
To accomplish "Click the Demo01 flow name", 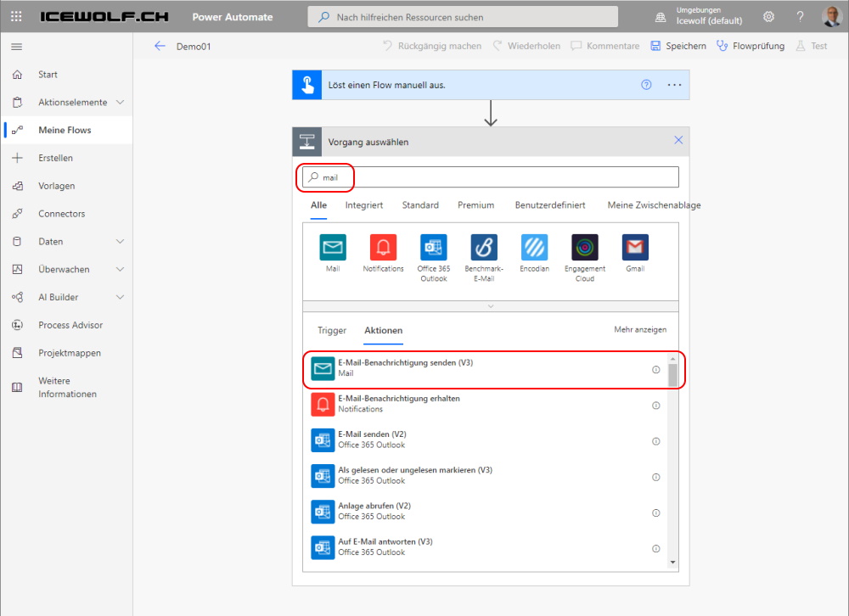I will click(x=194, y=47).
